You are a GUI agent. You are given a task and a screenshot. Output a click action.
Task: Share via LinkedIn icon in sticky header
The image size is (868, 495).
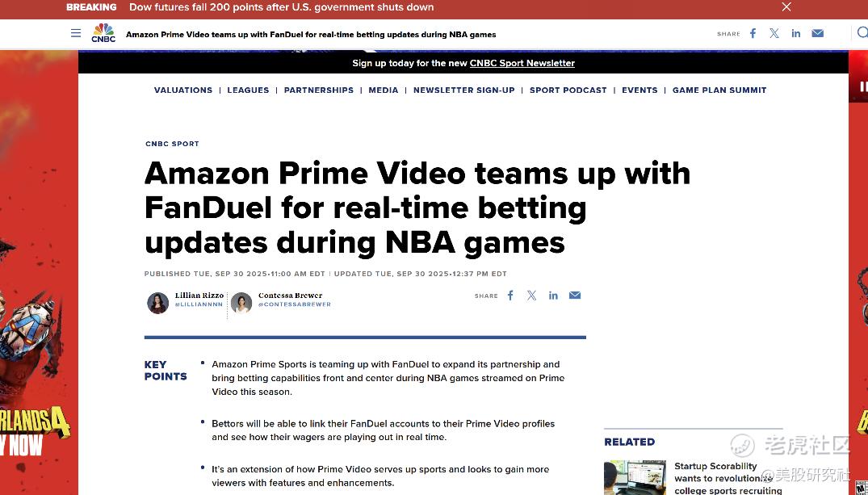(x=795, y=33)
